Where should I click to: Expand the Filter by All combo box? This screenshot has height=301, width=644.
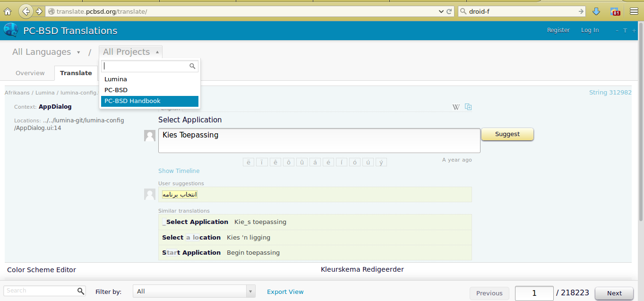coord(194,292)
